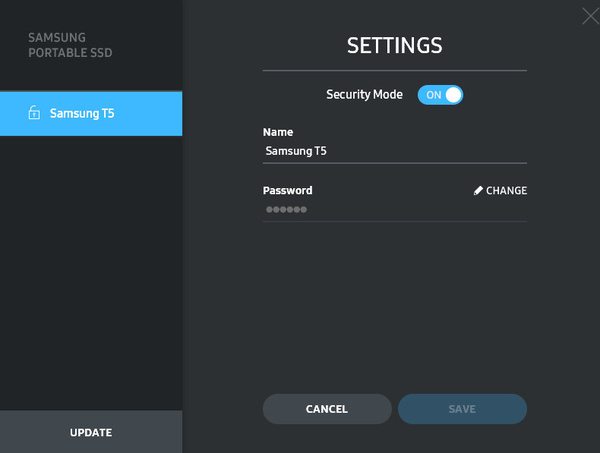Click the empty sidebar area below Samsung T5
Image resolution: width=600 pixels, height=453 pixels.
[x=91, y=270]
